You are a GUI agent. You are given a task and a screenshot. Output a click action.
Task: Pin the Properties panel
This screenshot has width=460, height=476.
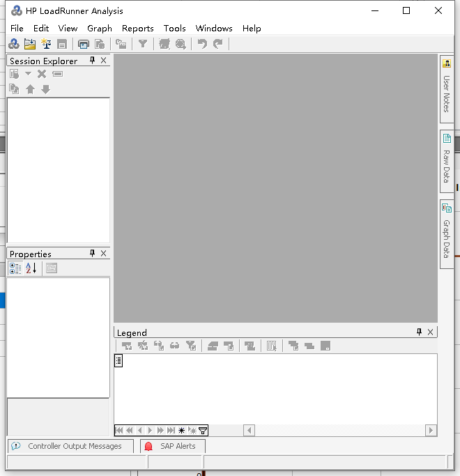click(x=92, y=253)
